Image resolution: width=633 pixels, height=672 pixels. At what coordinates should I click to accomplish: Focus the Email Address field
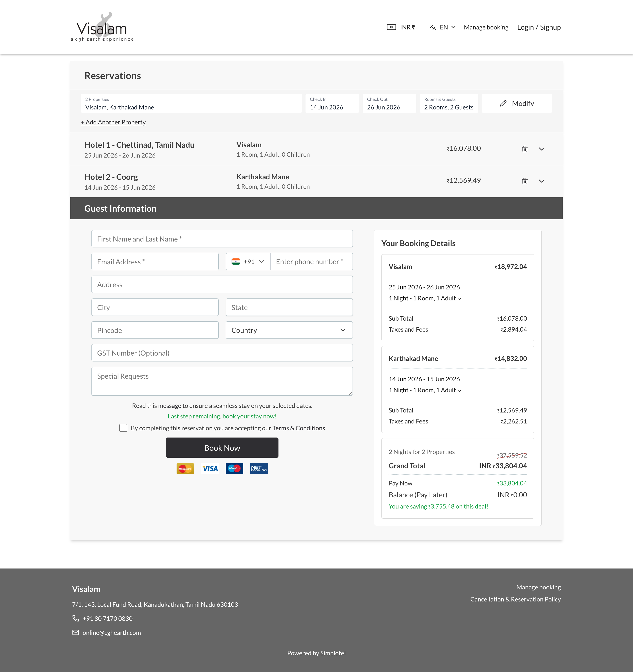155,261
